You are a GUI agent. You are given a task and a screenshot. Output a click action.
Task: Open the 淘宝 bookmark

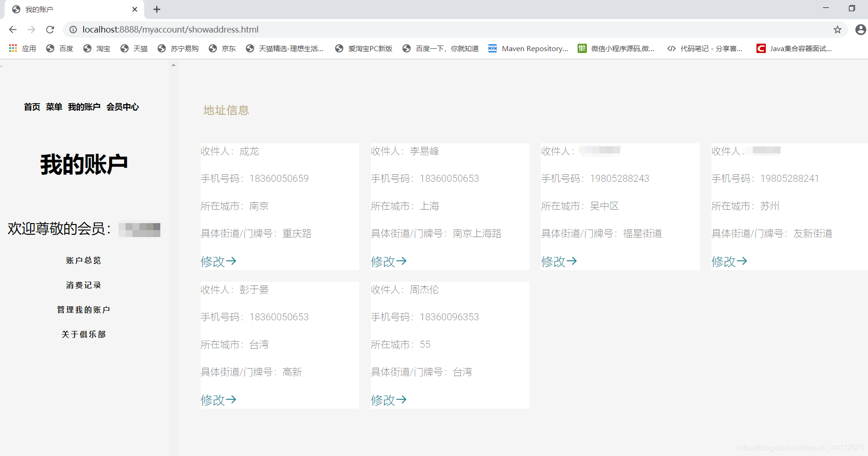point(97,48)
